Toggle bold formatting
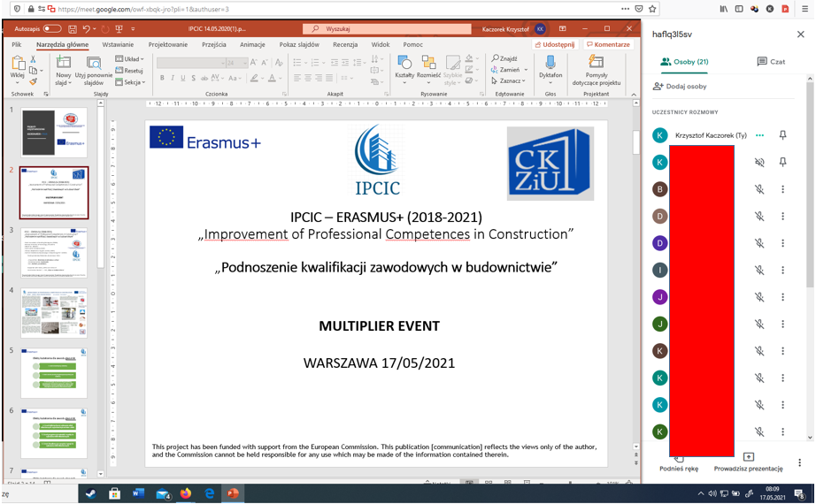The image size is (816, 504). pyautogui.click(x=162, y=78)
